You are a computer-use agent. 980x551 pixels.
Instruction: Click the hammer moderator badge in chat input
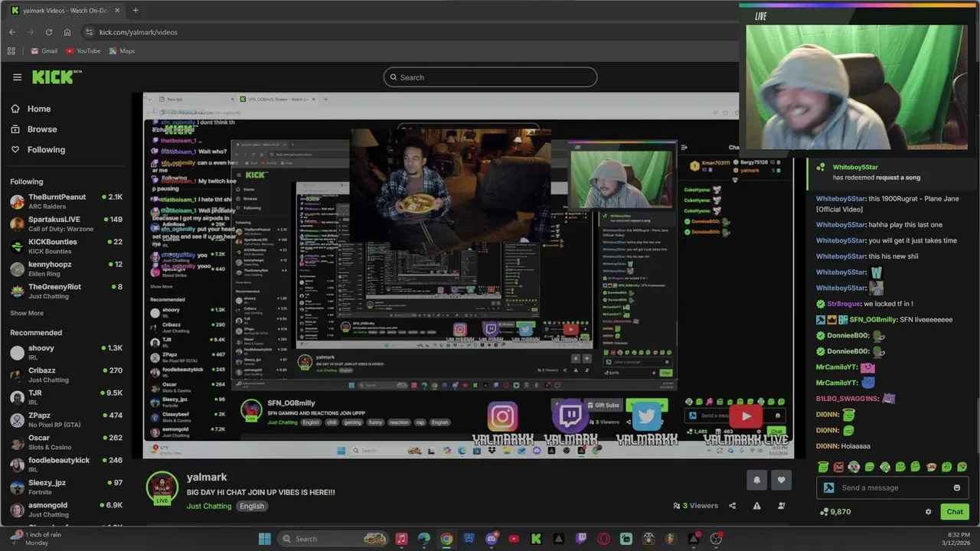[828, 488]
